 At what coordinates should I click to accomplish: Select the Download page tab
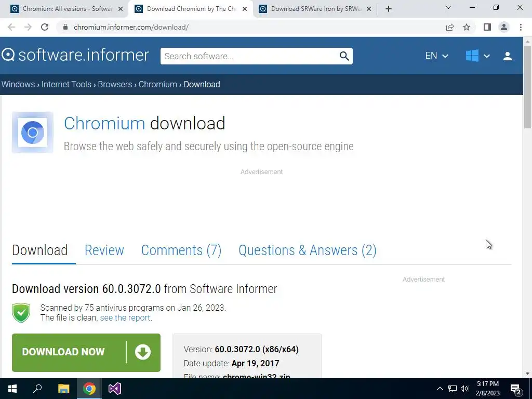pos(39,250)
